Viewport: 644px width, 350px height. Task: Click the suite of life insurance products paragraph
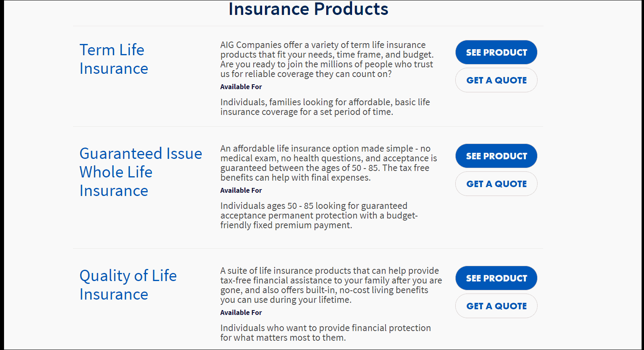click(331, 285)
